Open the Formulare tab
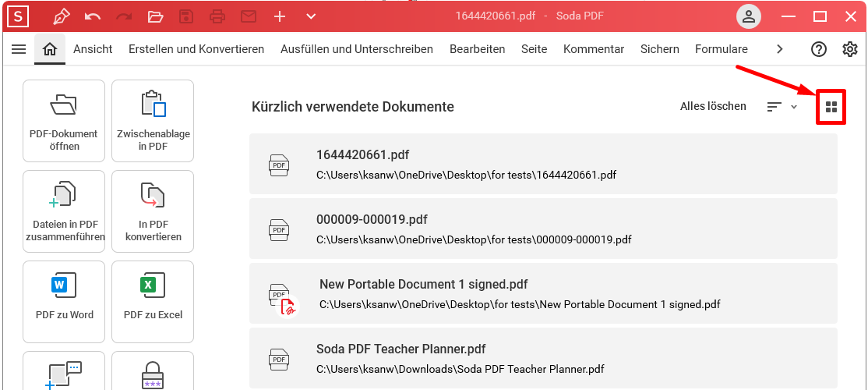 click(x=722, y=49)
